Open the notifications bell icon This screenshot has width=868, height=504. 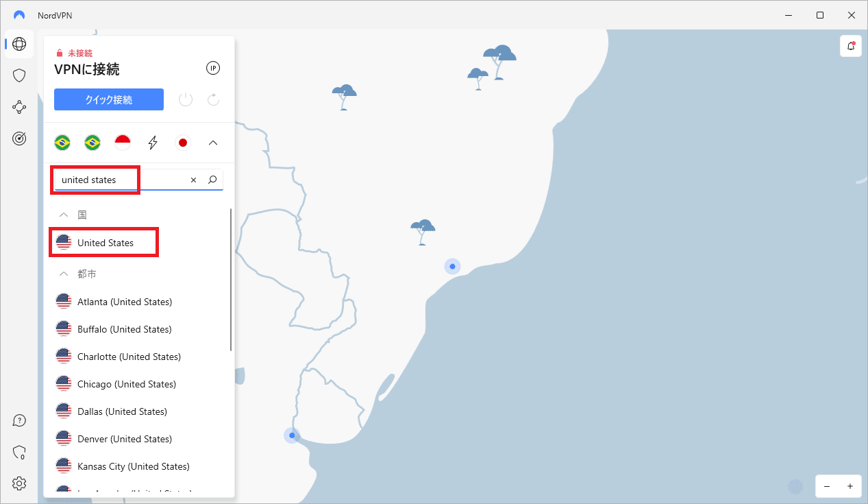point(851,46)
